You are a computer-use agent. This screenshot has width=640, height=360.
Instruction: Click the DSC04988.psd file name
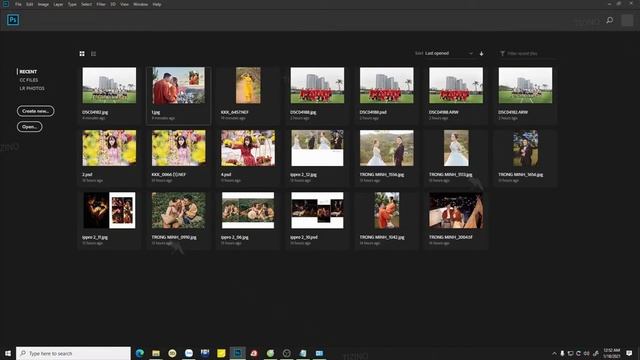373,112
